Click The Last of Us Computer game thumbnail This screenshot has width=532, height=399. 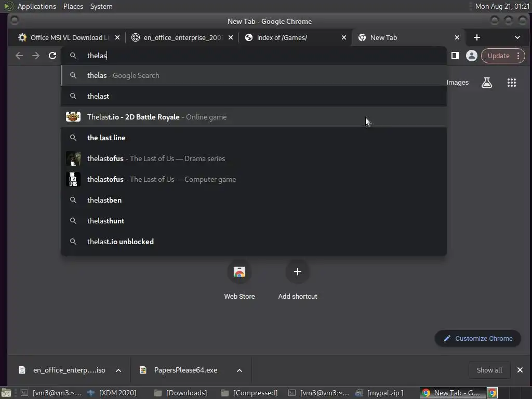[x=73, y=179]
